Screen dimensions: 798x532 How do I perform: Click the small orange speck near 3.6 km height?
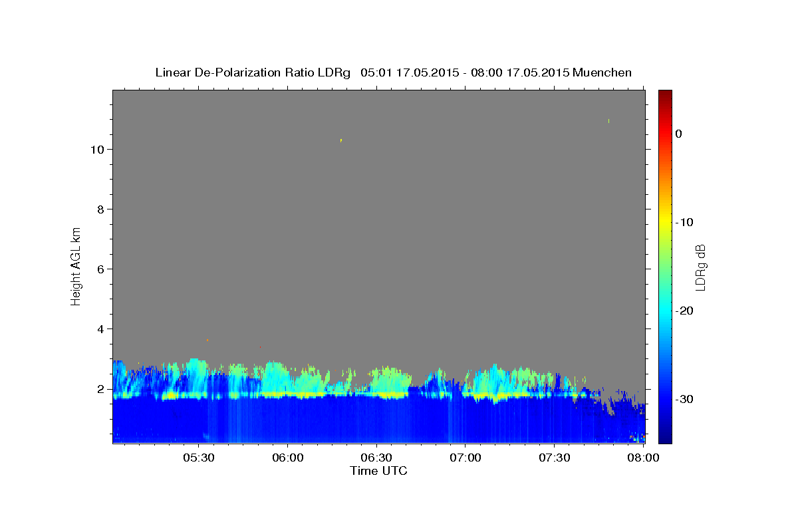tap(207, 340)
